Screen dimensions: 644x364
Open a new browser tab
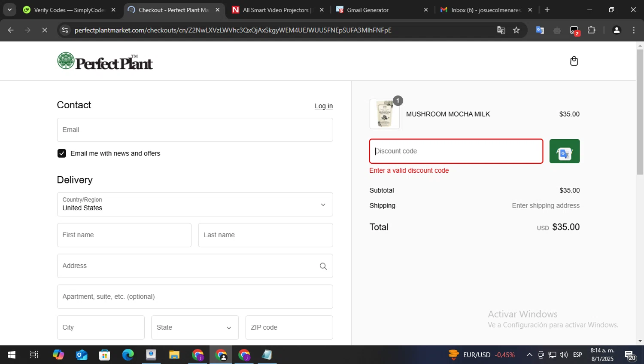(547, 9)
